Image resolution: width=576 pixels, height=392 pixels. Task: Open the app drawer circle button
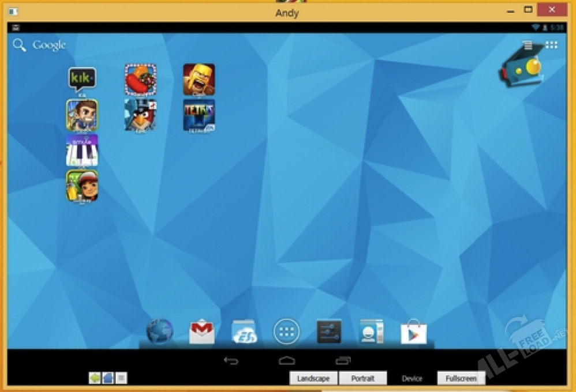[287, 331]
